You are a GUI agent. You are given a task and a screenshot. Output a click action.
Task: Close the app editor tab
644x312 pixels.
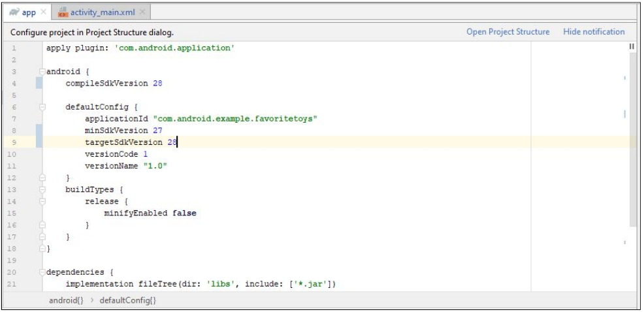click(x=44, y=12)
